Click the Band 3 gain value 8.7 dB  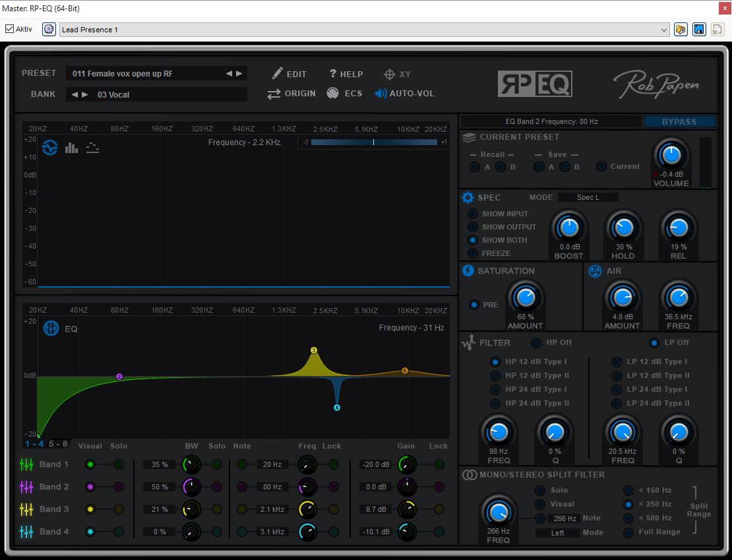[377, 509]
